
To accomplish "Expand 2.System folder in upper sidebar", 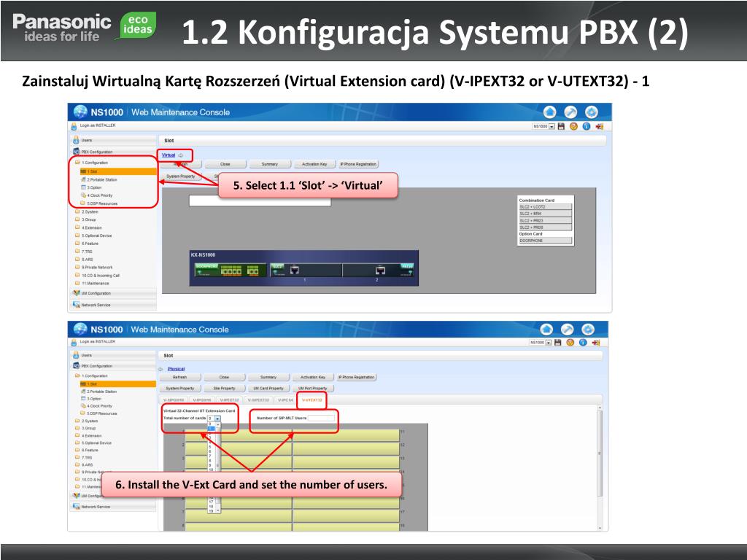I will [77, 211].
